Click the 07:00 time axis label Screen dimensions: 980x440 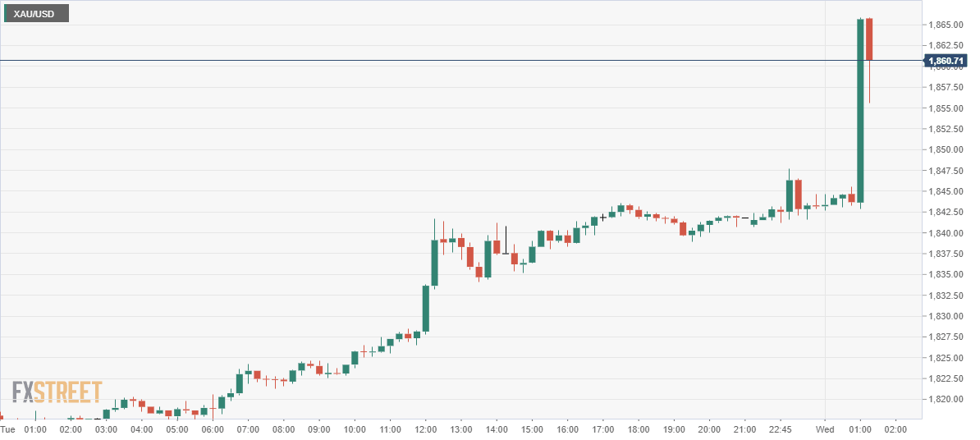click(248, 429)
